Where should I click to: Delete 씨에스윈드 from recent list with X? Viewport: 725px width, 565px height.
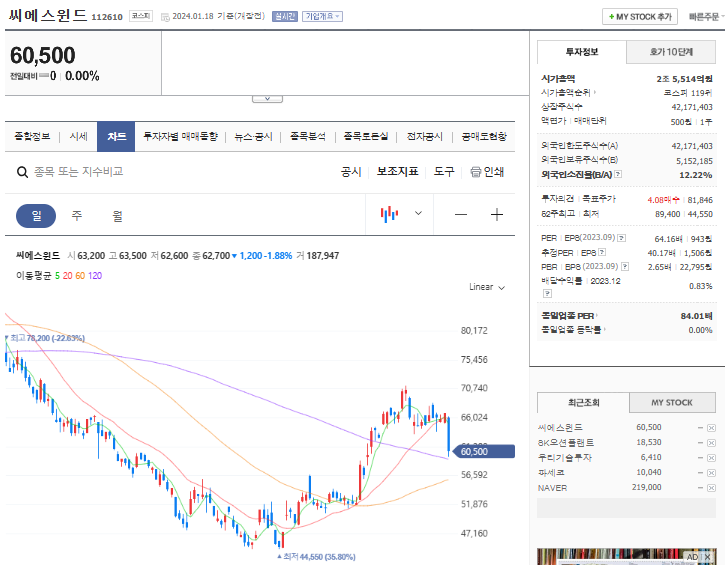pyautogui.click(x=712, y=428)
